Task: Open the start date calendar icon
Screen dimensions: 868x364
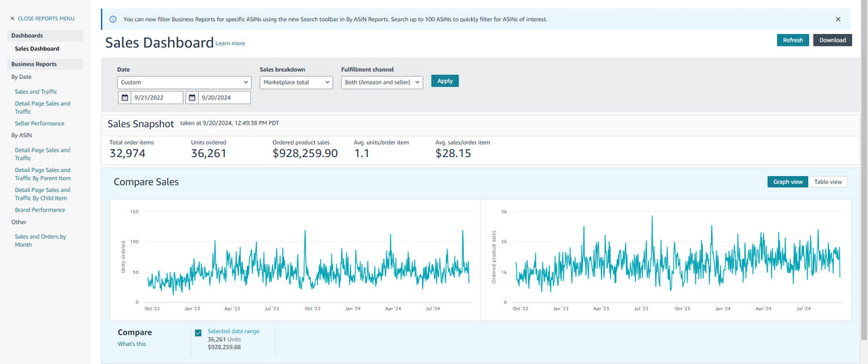Action: (x=125, y=98)
